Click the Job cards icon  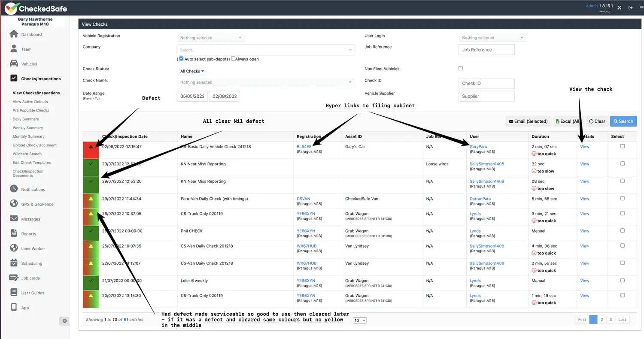(14, 278)
